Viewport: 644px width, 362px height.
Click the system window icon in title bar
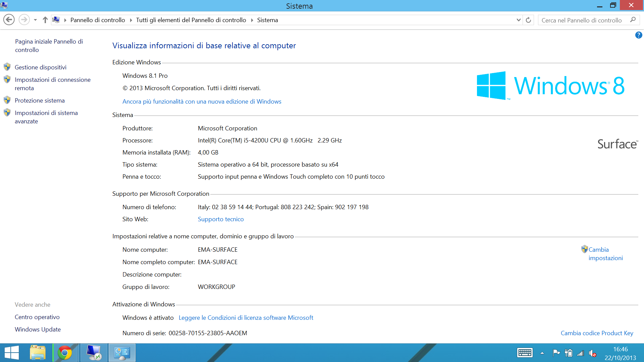click(x=4, y=5)
